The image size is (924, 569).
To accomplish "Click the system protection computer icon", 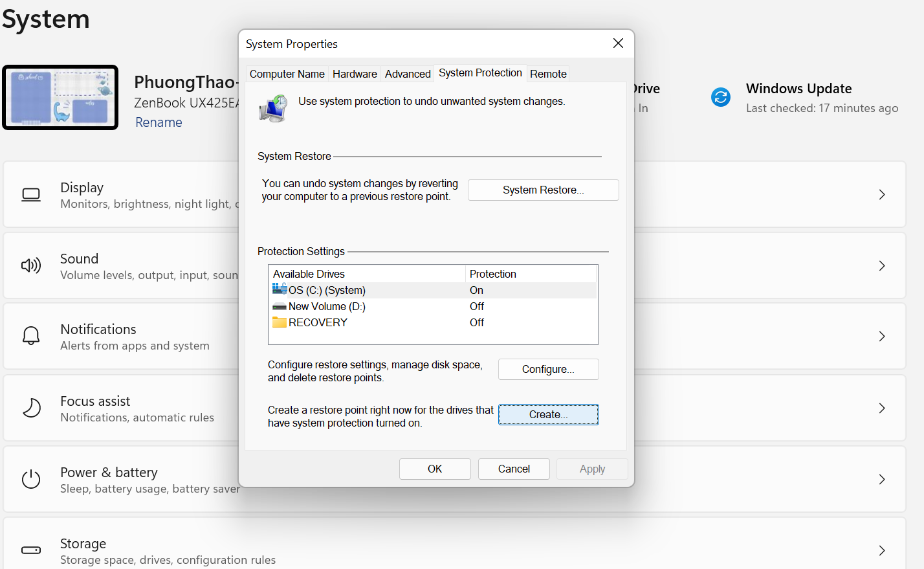I will (x=273, y=108).
